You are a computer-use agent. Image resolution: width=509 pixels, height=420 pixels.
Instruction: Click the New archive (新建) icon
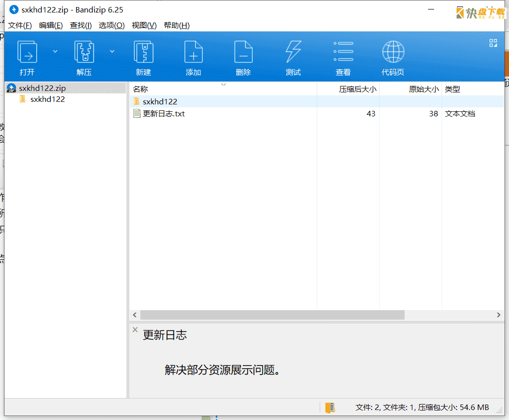click(x=143, y=52)
